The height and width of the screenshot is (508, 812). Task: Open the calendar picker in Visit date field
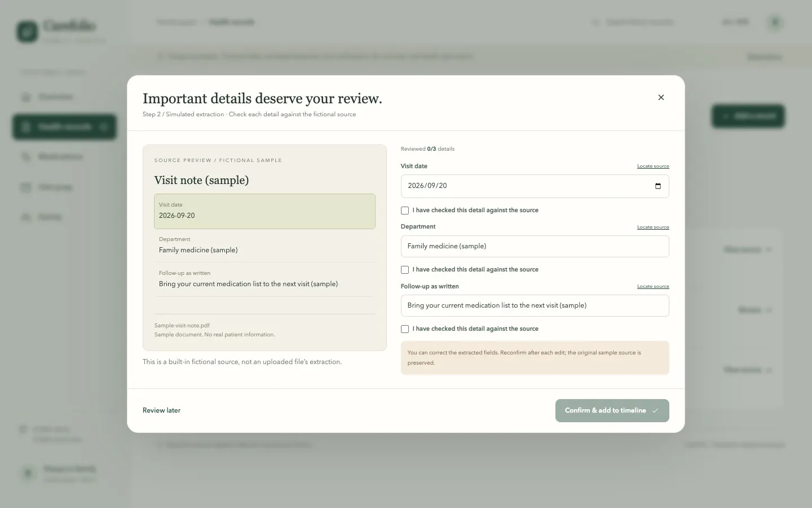click(x=657, y=186)
